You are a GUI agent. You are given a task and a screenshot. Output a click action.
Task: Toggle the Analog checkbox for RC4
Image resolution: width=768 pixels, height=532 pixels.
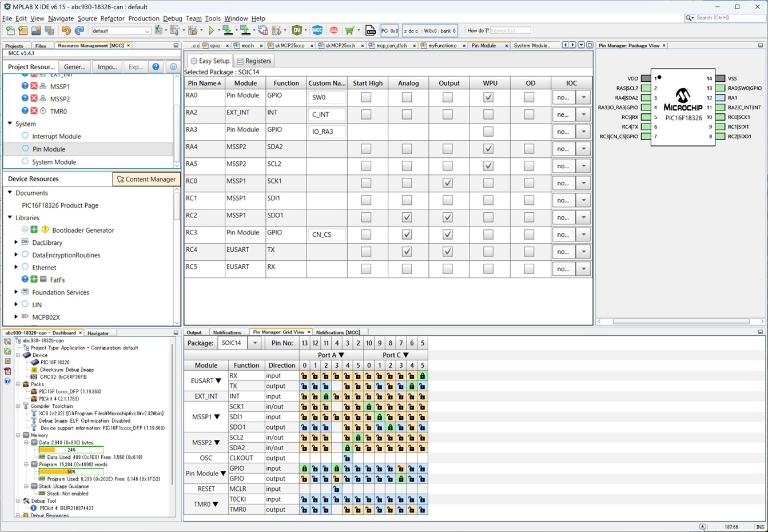click(x=407, y=252)
